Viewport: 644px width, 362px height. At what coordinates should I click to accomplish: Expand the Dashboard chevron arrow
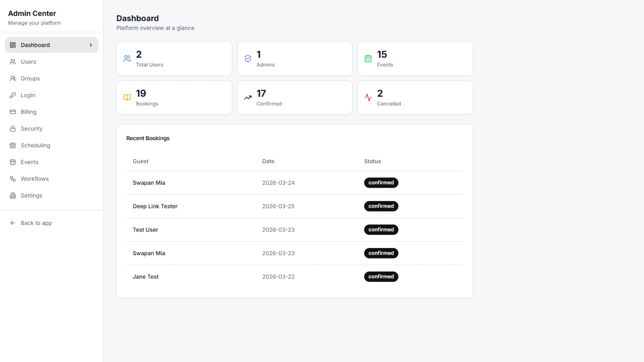[91, 45]
